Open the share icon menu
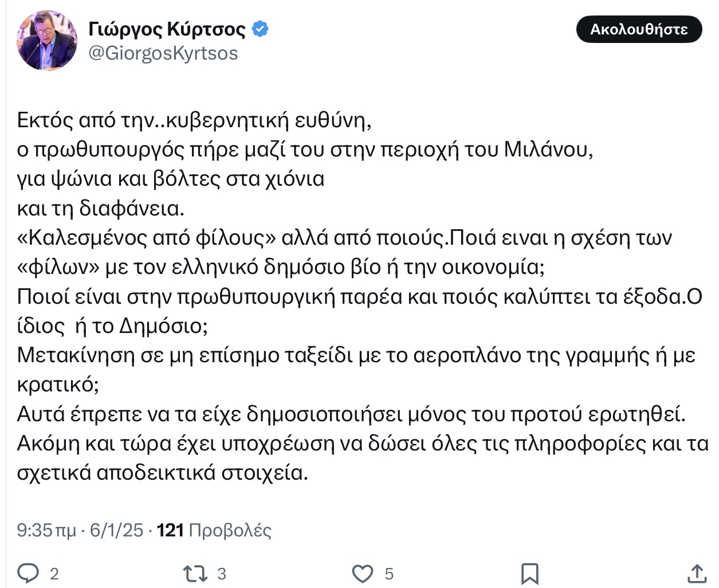Screen dimensions: 719x588 696,573
